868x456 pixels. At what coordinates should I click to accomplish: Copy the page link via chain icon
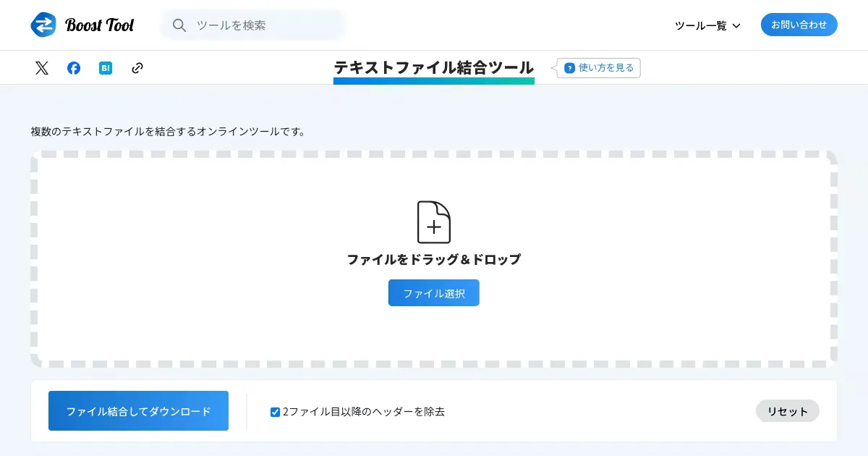[137, 68]
